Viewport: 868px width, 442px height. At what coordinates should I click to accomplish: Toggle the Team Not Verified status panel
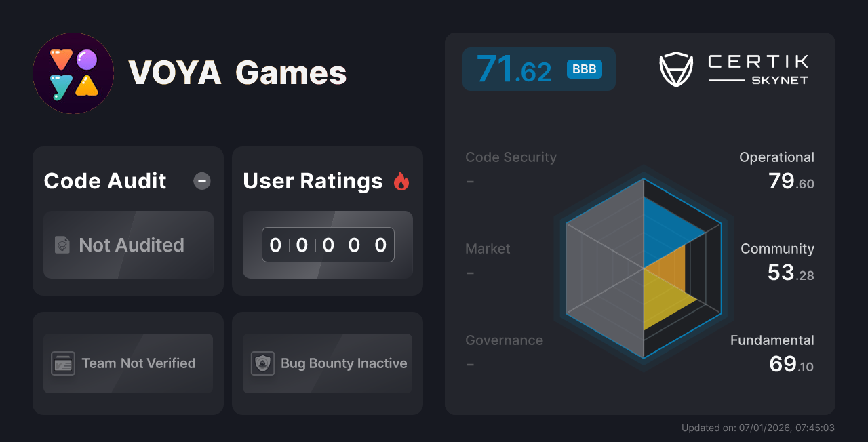127,363
